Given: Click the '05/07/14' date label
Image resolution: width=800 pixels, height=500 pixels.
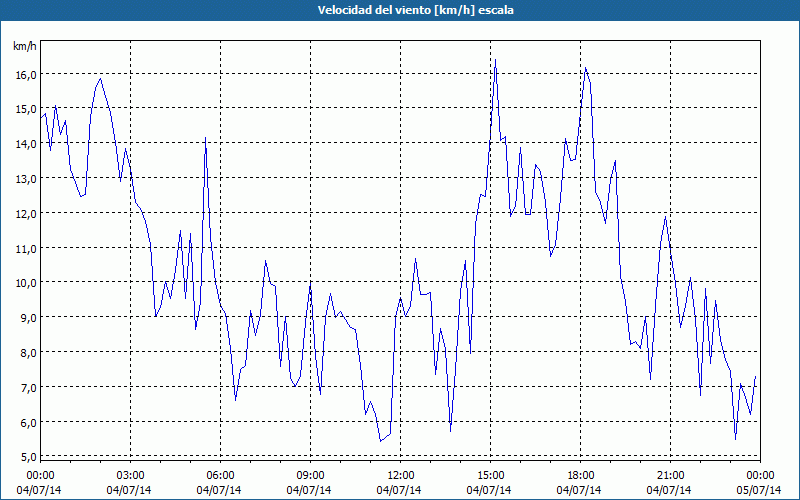Looking at the screenshot, I should (759, 490).
